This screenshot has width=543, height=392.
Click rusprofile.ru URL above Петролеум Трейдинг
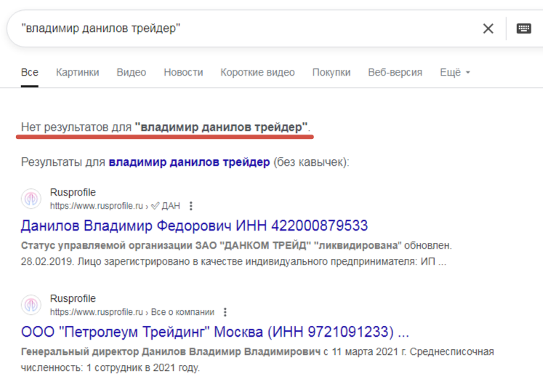coord(132,312)
